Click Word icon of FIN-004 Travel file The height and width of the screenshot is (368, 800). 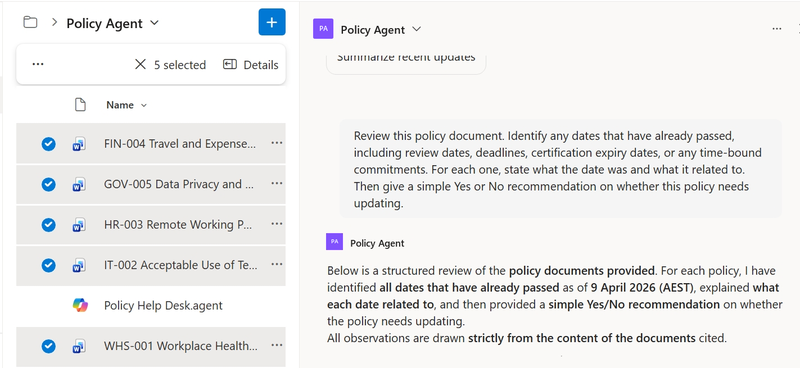[79, 144]
